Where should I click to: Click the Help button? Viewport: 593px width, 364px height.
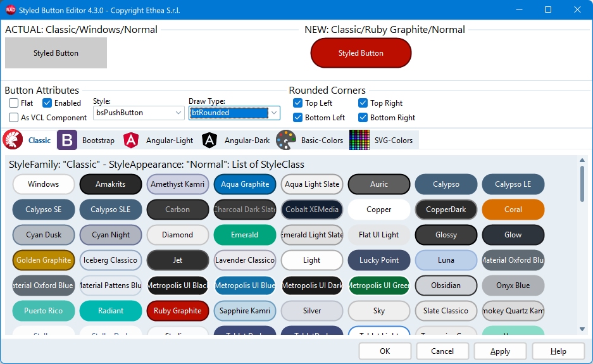click(x=558, y=351)
